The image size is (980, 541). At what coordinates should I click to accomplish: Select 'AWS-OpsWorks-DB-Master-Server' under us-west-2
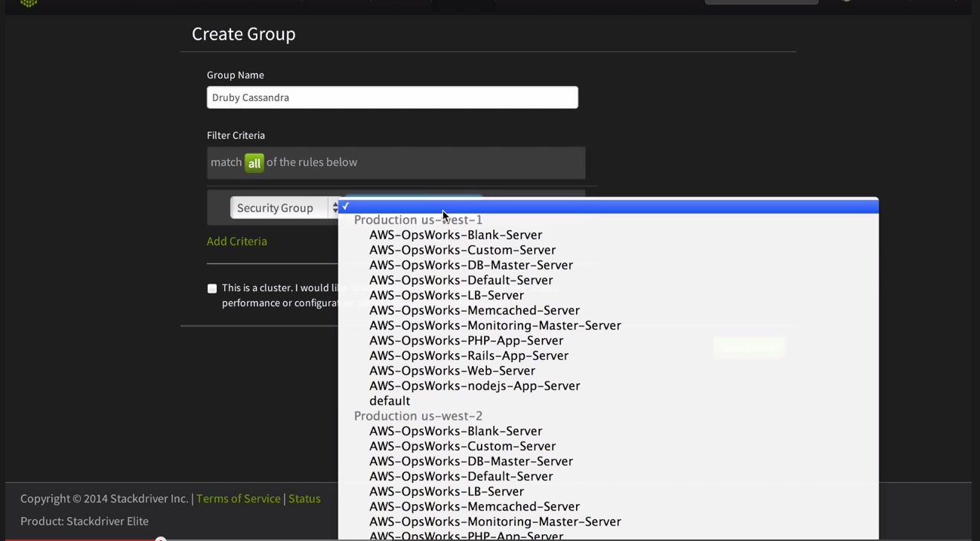470,461
